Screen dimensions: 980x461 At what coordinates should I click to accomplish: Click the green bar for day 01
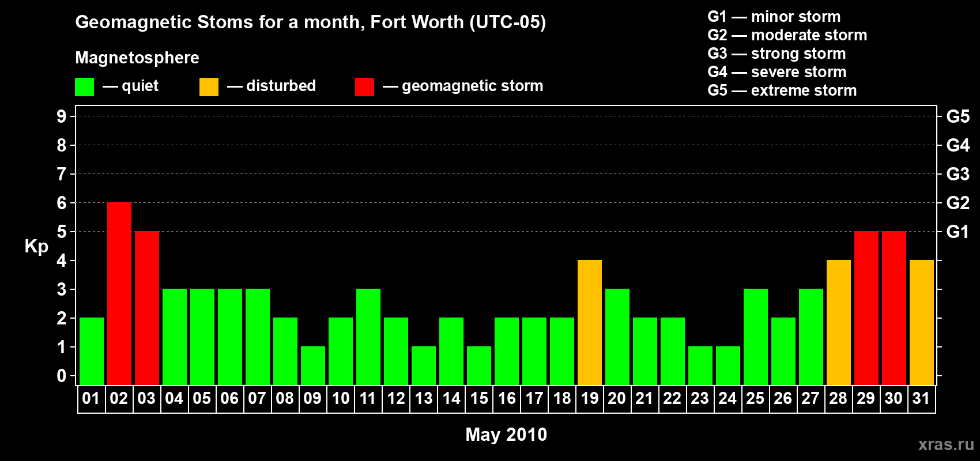pos(92,352)
